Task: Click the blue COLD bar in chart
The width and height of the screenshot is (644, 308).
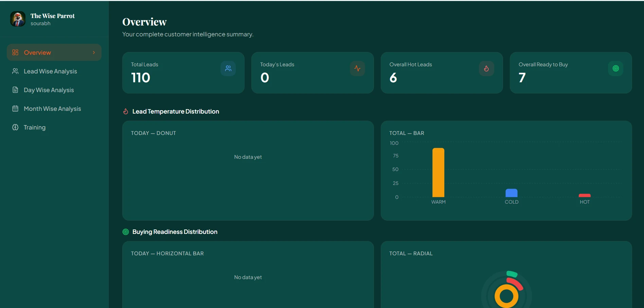Action: (512, 193)
